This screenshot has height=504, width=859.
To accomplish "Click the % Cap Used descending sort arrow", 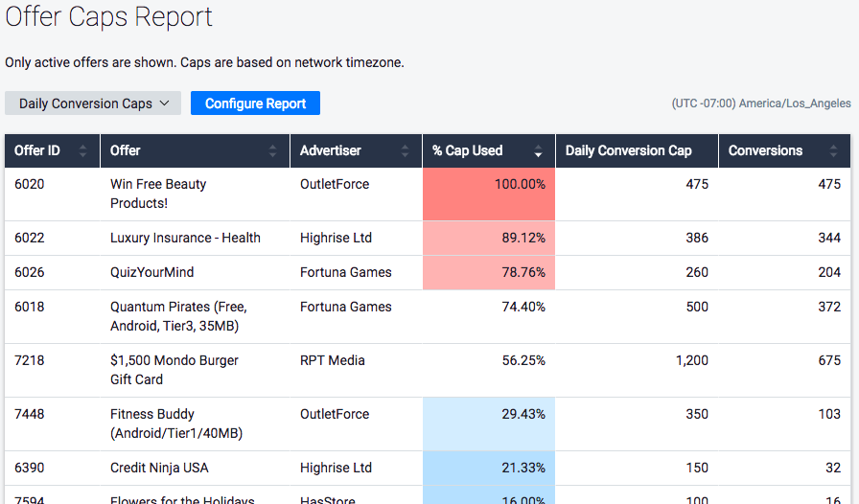I will (x=538, y=151).
